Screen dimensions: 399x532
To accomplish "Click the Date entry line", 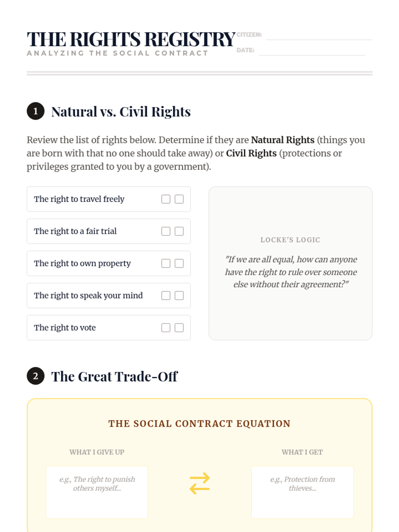I will [x=312, y=52].
